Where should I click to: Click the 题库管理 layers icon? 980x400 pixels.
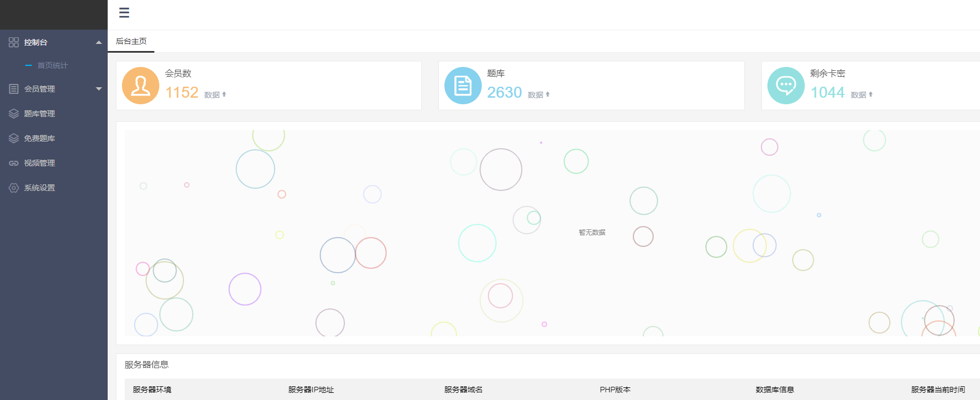[x=14, y=114]
